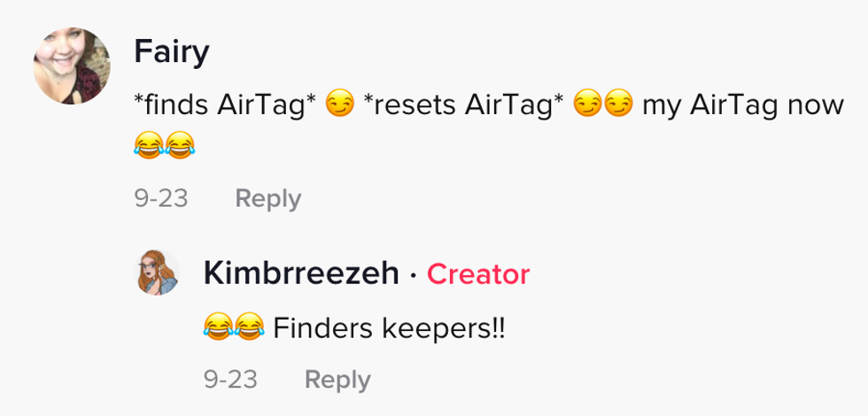
Task: Click the 9-23 date under Fairy's comment
Action: click(x=161, y=198)
